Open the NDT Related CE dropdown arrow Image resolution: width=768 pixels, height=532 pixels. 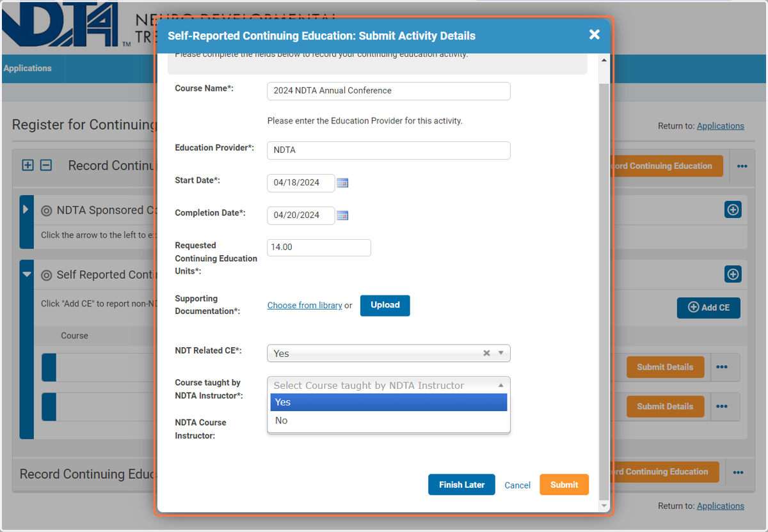(501, 353)
